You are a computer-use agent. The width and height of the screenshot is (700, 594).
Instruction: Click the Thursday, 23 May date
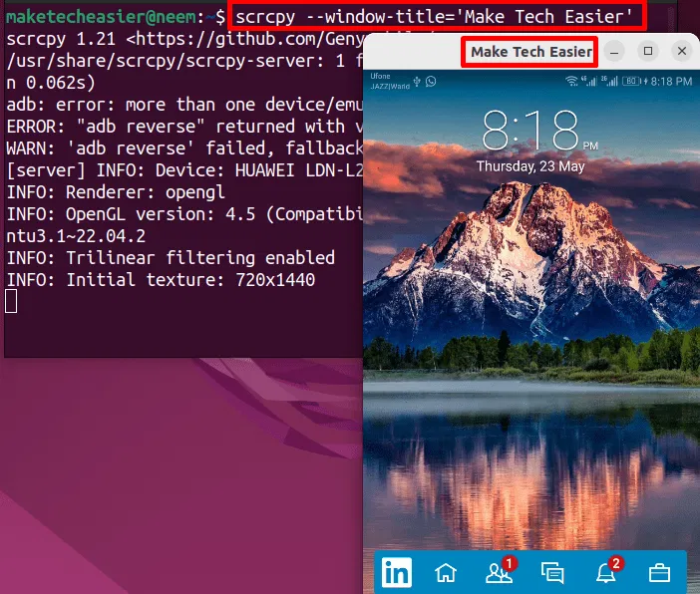[x=530, y=166]
